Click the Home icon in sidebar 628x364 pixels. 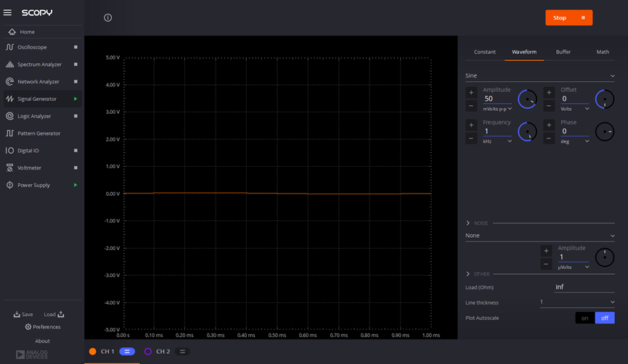click(x=12, y=32)
